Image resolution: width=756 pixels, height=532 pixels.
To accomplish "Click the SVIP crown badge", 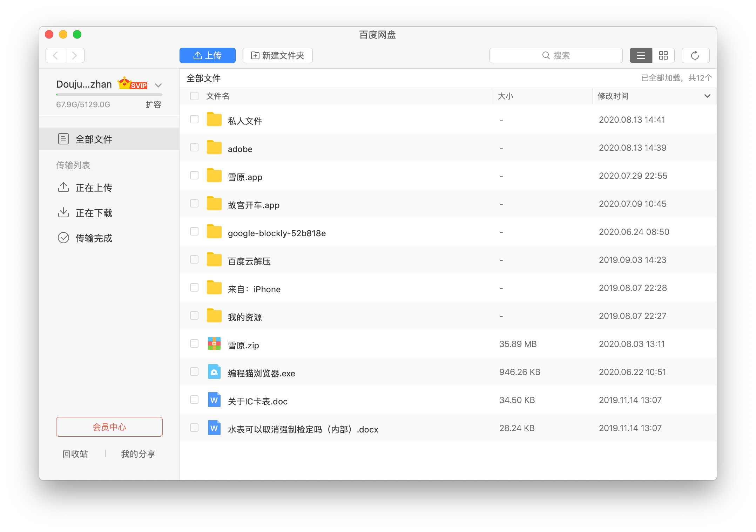I will [132, 83].
